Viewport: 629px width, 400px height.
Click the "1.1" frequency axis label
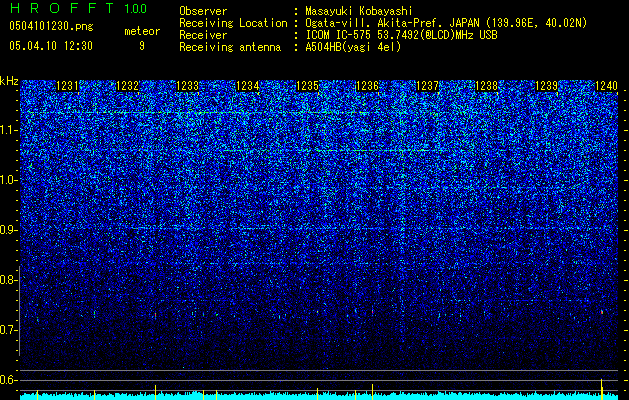pos(9,130)
